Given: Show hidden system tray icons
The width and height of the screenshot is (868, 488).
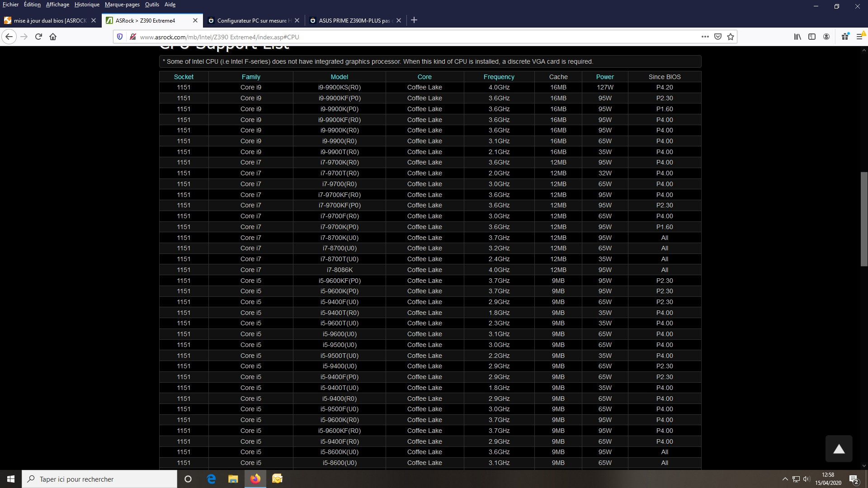Looking at the screenshot, I should pyautogui.click(x=785, y=479).
